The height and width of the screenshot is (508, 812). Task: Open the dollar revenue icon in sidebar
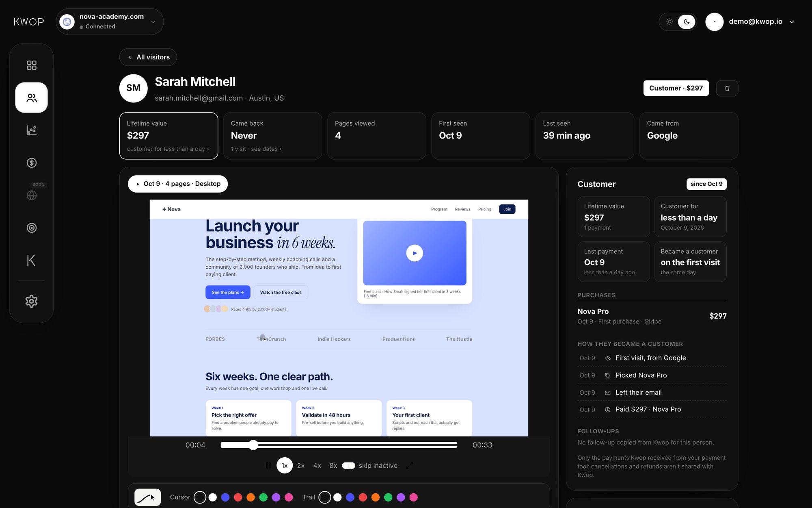click(x=31, y=163)
